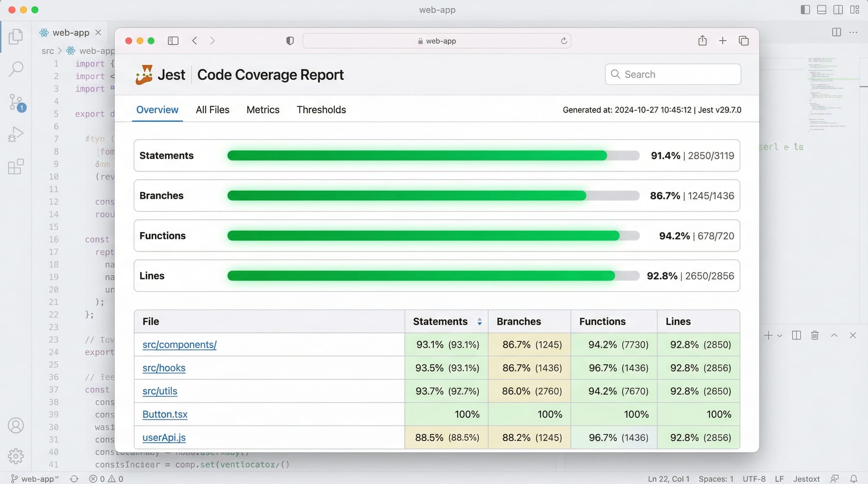Show tab overview in browser toolbar
868x484 pixels.
click(743, 41)
